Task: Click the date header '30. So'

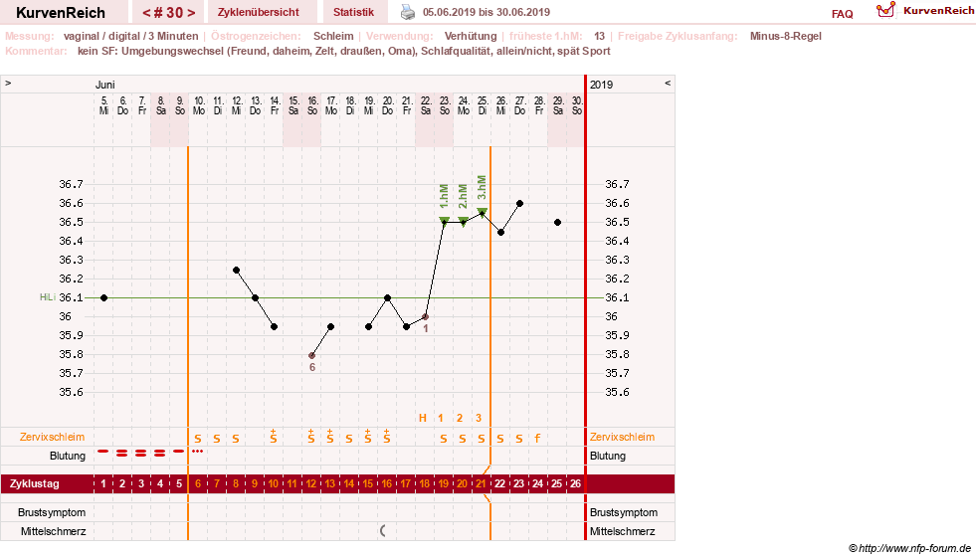Action: (x=577, y=105)
